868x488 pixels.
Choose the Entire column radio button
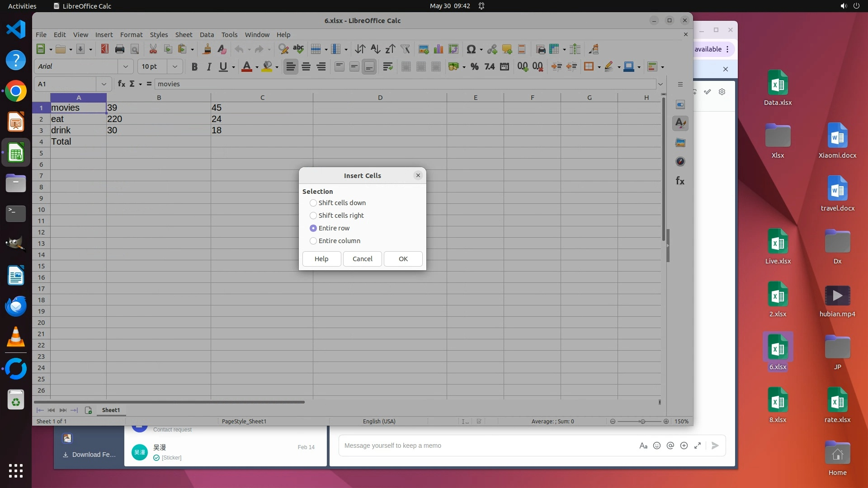(x=313, y=241)
